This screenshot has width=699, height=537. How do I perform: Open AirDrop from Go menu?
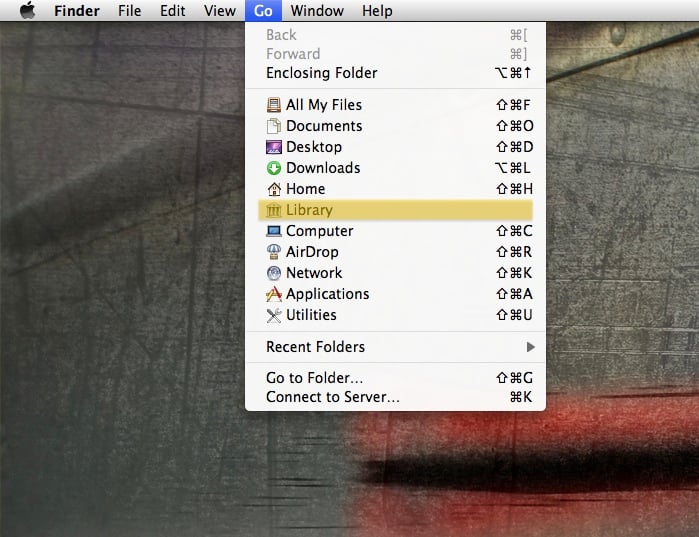pyautogui.click(x=395, y=252)
